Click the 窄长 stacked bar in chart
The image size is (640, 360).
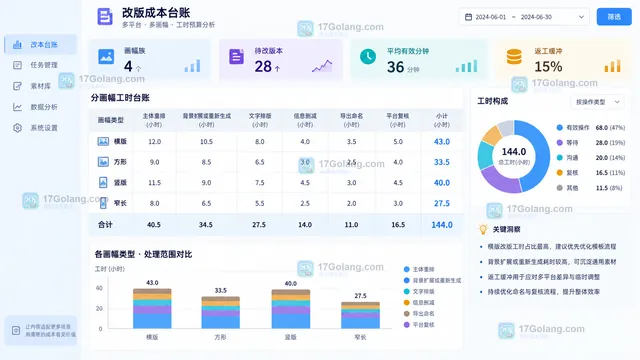360,315
